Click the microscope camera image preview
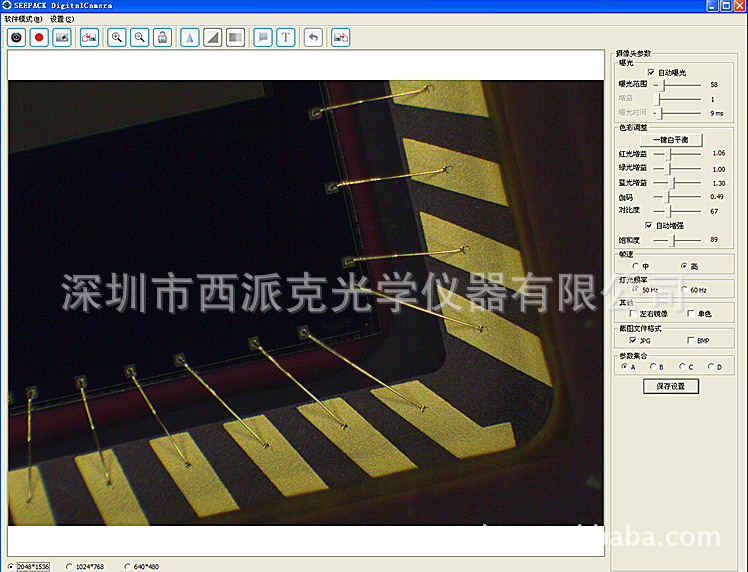748x572 pixels. 306,302
